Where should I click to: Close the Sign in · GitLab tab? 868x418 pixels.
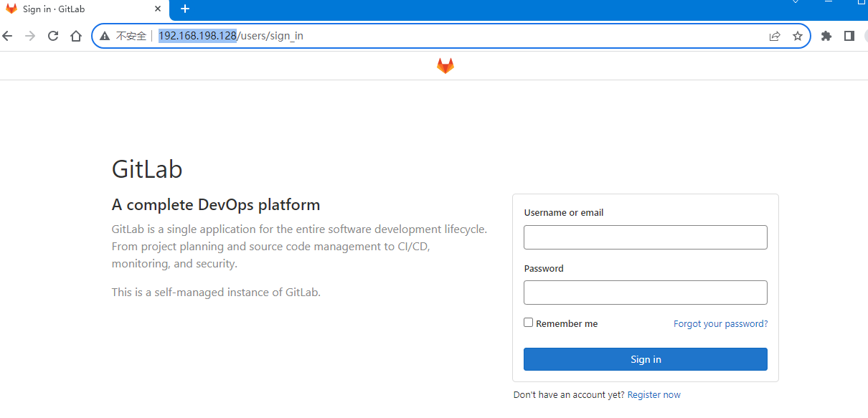coord(158,9)
